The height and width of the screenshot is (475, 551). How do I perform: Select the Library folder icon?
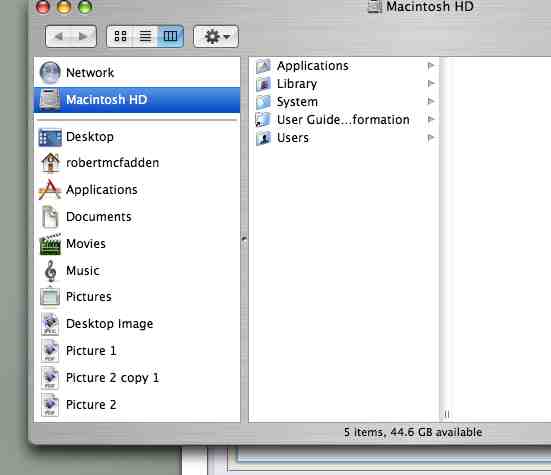263,84
